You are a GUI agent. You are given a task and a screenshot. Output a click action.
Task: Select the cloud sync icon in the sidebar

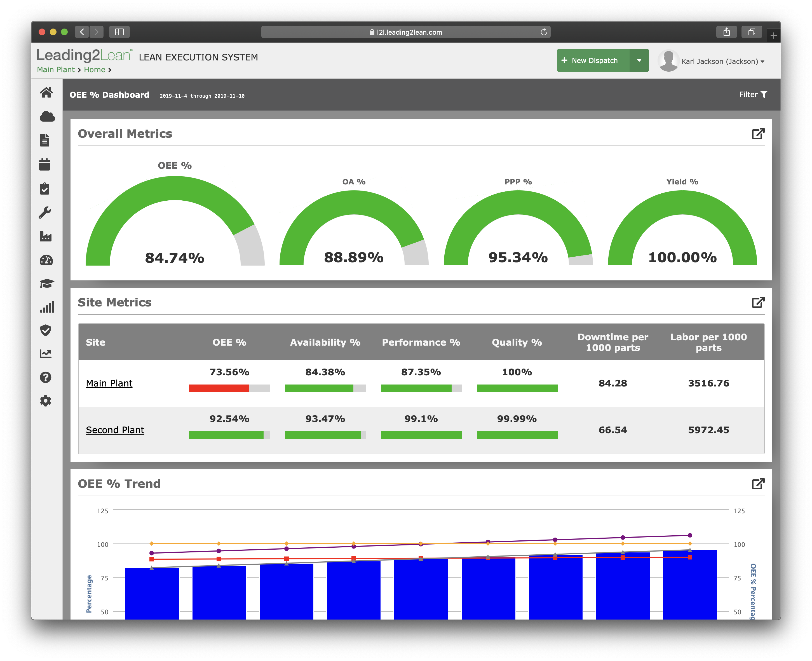coord(46,116)
